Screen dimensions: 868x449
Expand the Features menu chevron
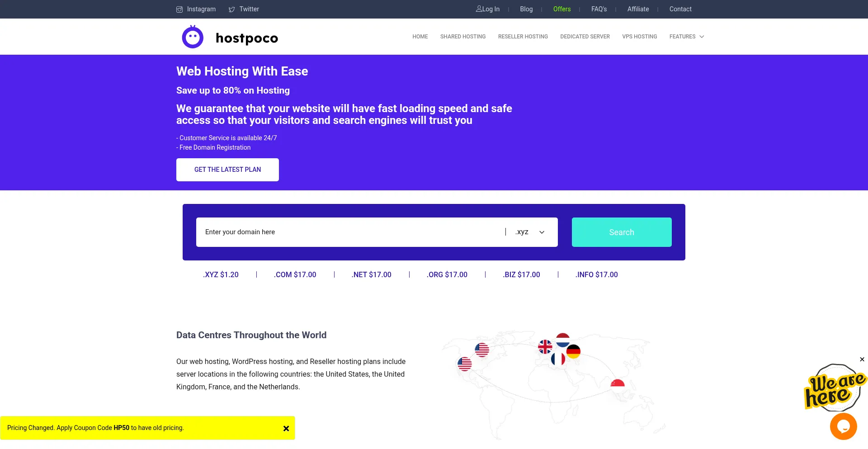point(702,37)
